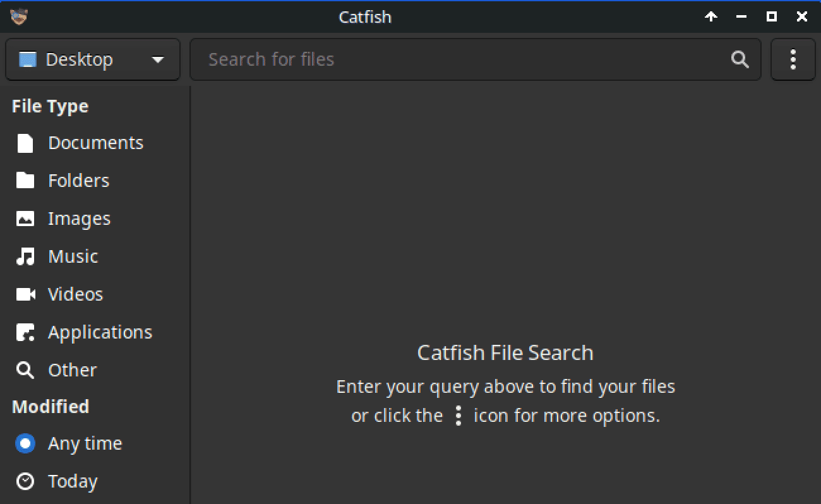Viewport: 821px width, 504px height.
Task: Filter by Applications file type
Action: (95, 332)
